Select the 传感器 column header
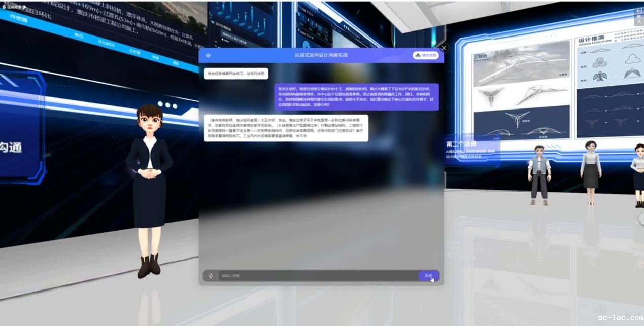644x326 pixels. pyautogui.click(x=21, y=20)
